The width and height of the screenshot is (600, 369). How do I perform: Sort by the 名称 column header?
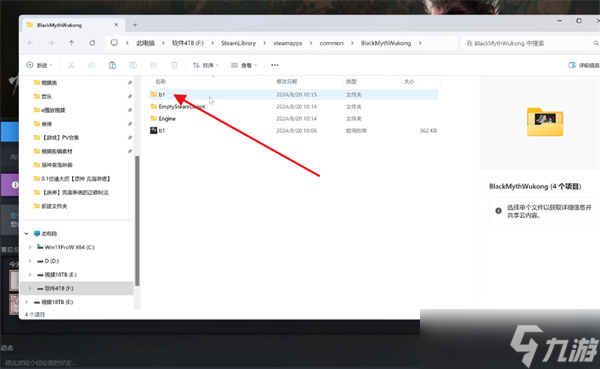160,82
